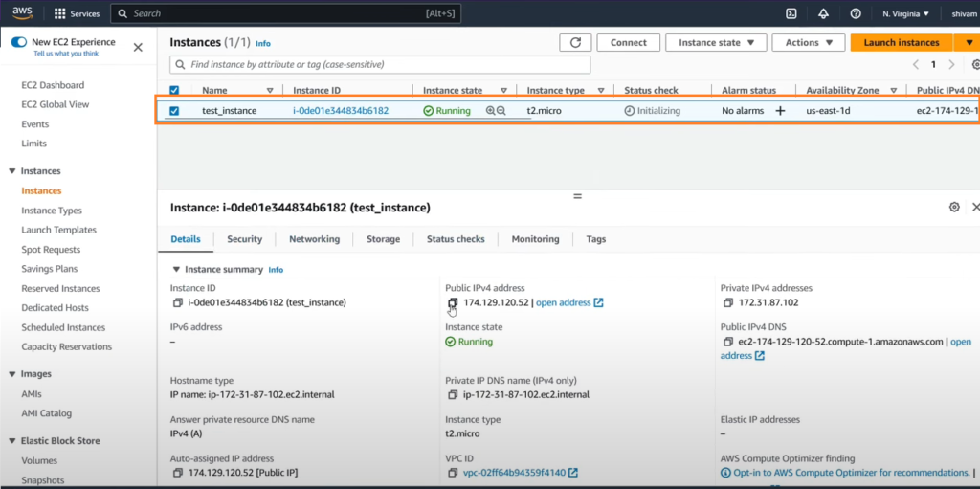Switch to the Networking tab

[314, 239]
